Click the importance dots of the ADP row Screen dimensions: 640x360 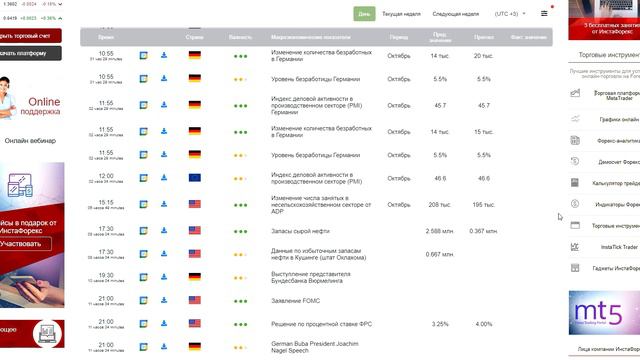(240, 205)
